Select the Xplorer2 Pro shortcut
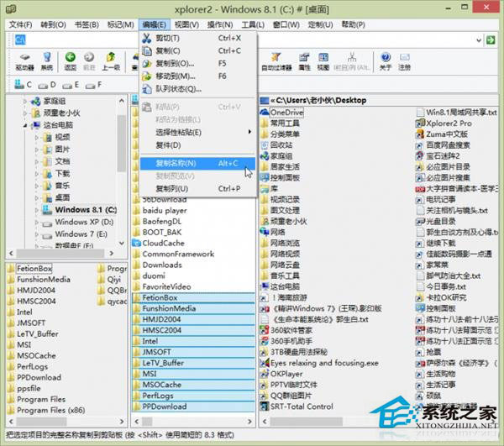The width and height of the screenshot is (504, 446). (444, 123)
